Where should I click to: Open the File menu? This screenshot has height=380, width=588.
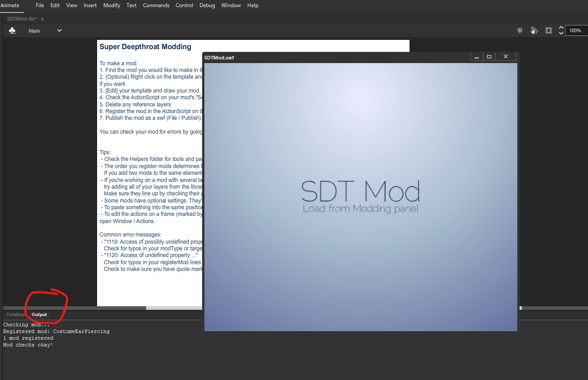[x=40, y=5]
